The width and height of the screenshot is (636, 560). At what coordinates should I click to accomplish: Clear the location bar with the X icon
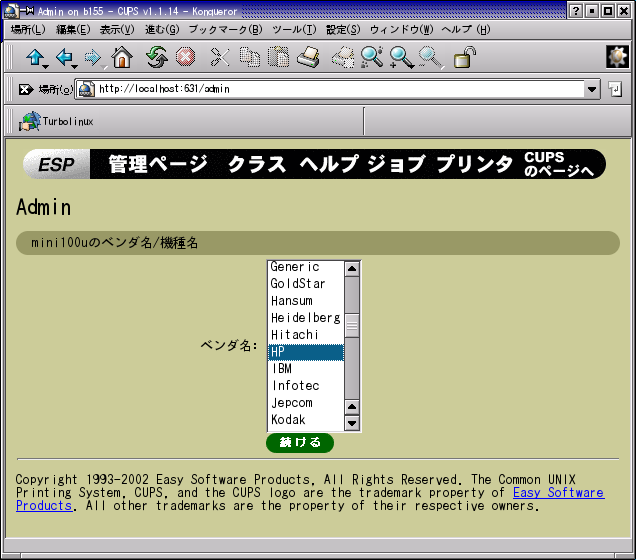[26, 89]
